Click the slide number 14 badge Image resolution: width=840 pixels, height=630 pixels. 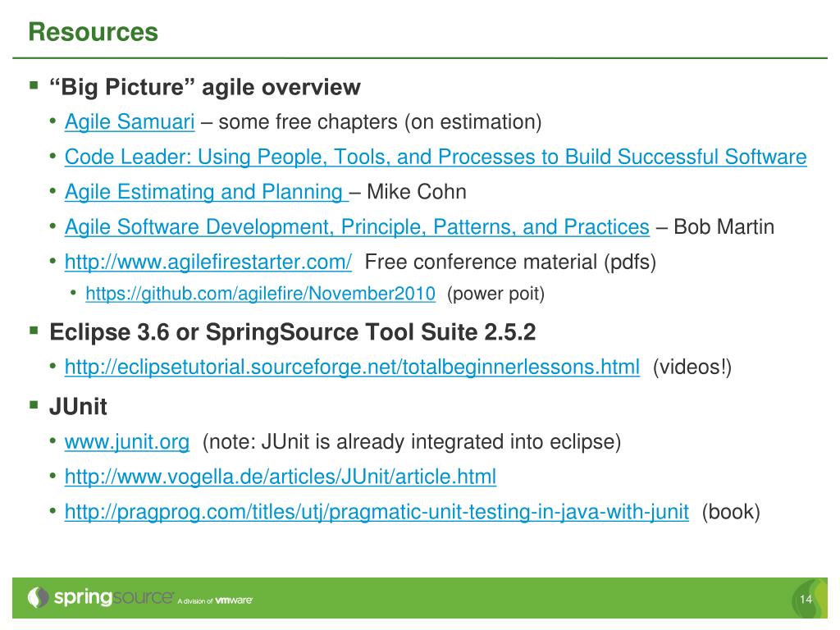[x=806, y=600]
